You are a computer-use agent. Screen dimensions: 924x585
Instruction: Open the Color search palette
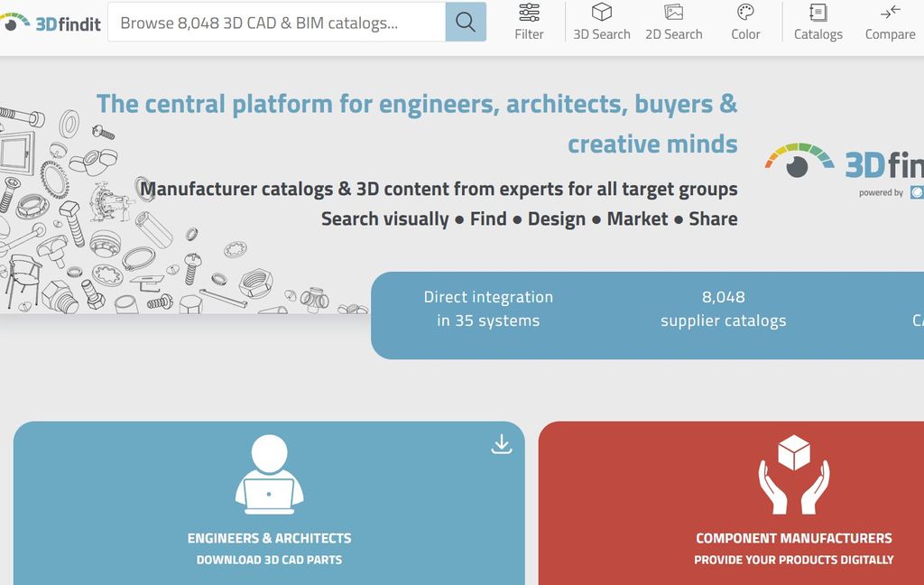click(x=745, y=22)
